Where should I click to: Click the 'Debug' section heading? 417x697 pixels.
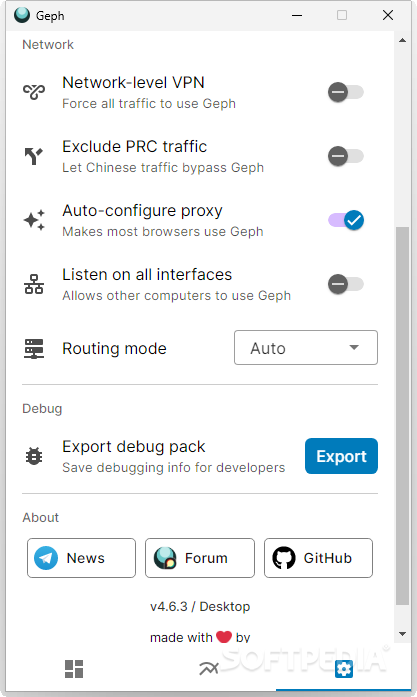pyautogui.click(x=42, y=409)
